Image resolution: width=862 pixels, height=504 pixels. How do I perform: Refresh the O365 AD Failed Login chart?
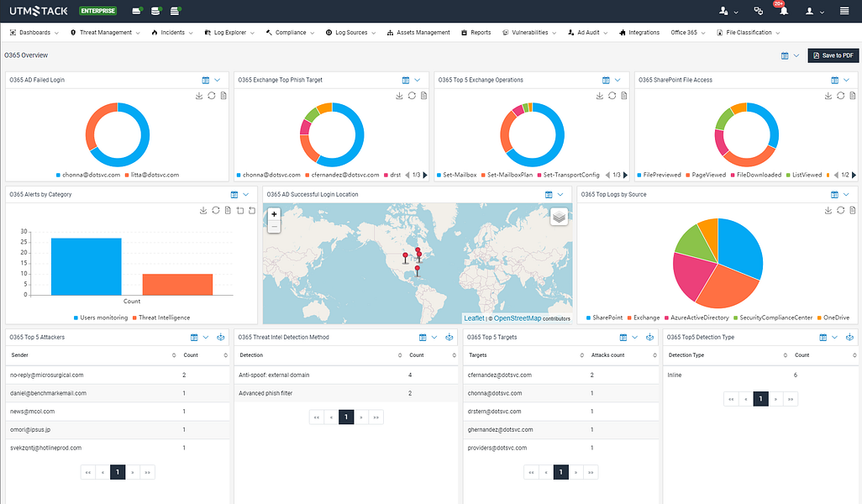coord(211,96)
